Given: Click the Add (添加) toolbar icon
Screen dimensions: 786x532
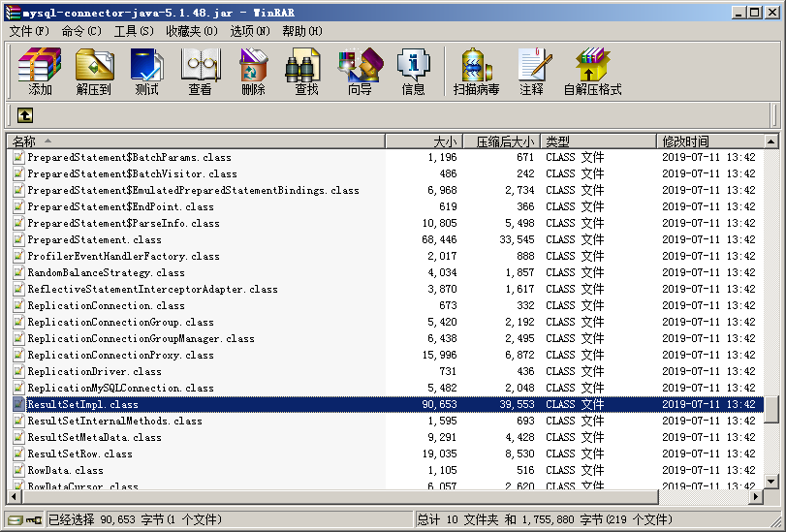Looking at the screenshot, I should tap(40, 71).
